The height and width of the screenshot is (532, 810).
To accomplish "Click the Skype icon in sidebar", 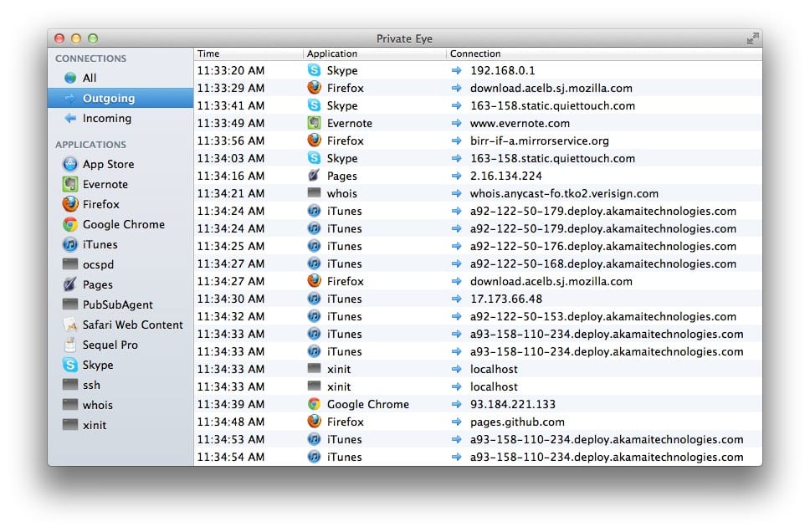I will 69,365.
